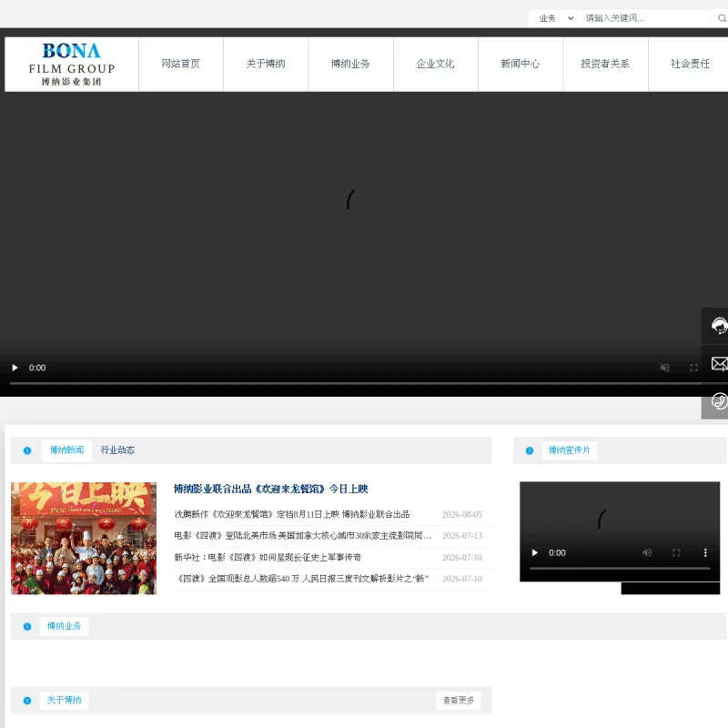Select the 博纳宣传片 tab

point(570,450)
